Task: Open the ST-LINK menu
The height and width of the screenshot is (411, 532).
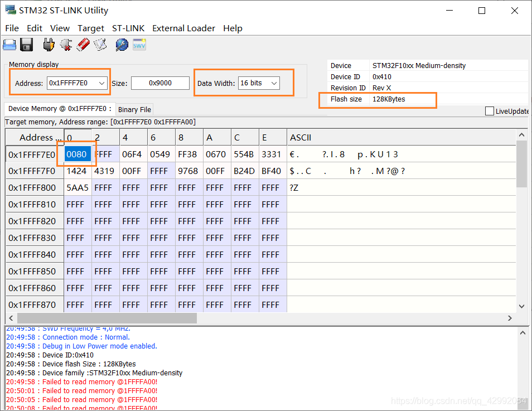Action: coord(128,28)
